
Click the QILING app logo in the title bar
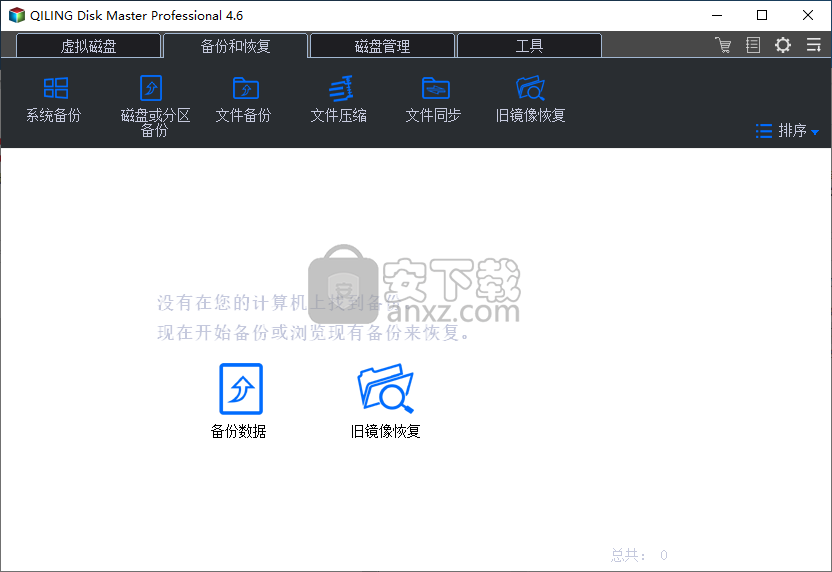pos(17,15)
